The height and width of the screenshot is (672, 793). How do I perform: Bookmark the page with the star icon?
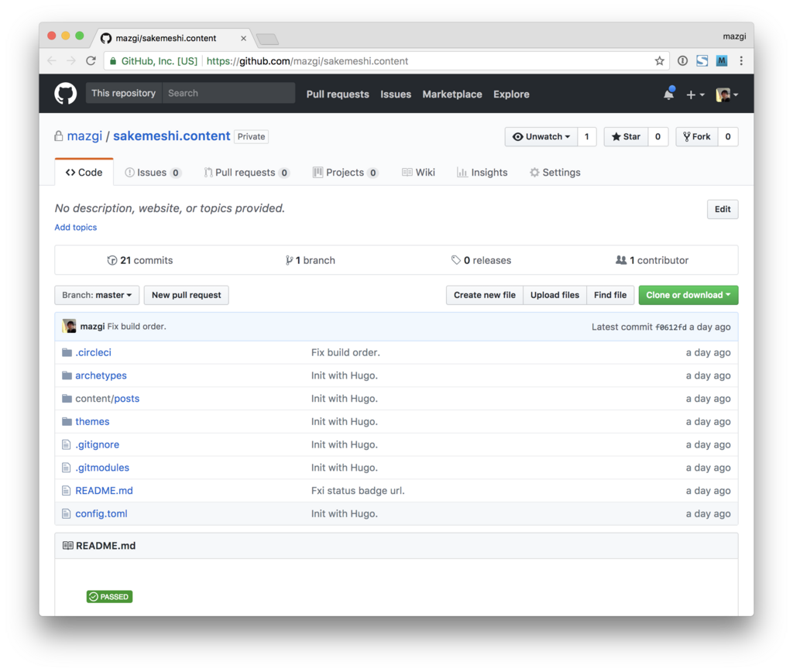click(x=659, y=60)
